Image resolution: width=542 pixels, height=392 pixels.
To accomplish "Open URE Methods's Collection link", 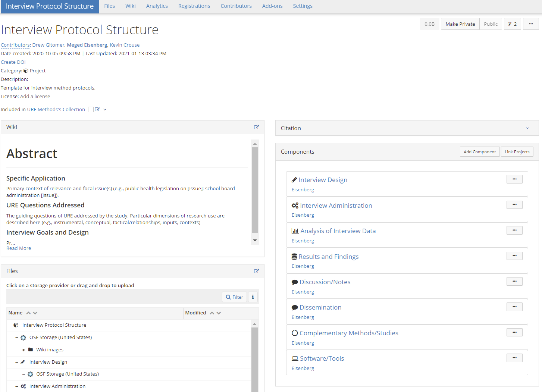I will click(56, 110).
